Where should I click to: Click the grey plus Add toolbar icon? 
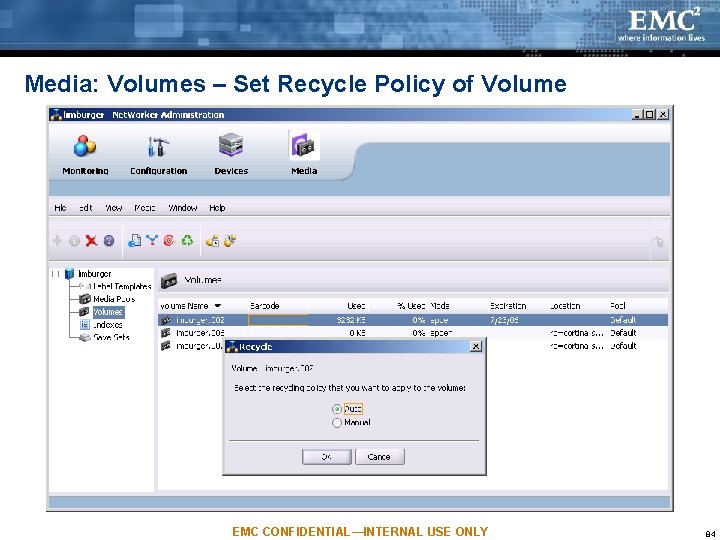click(x=57, y=241)
